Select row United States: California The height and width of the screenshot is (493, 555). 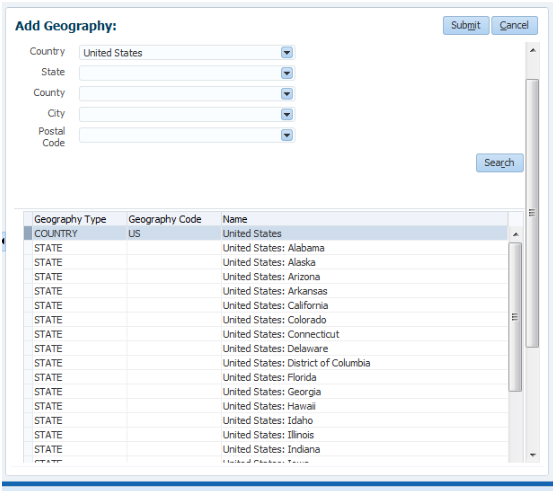pos(266,305)
